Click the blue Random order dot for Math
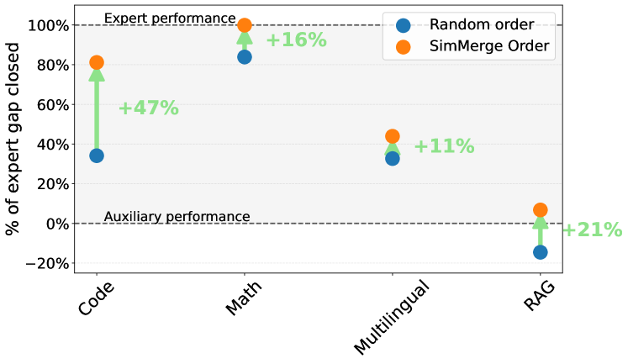 [x=245, y=57]
